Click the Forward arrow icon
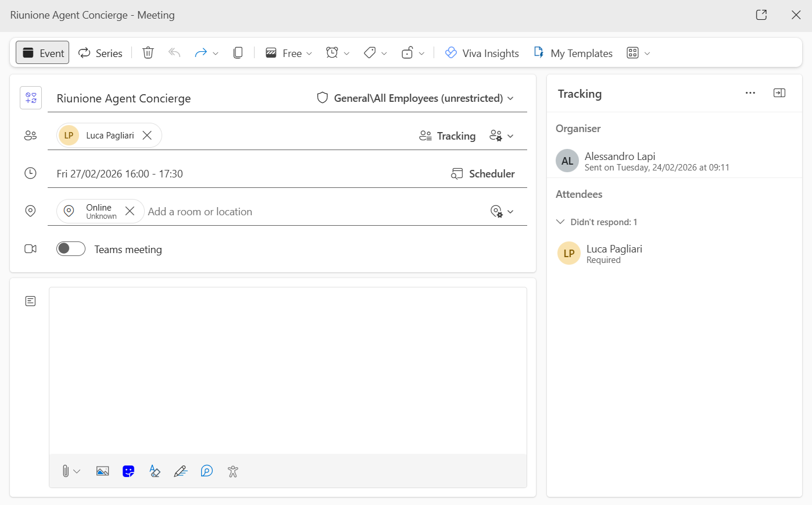The height and width of the screenshot is (505, 812). click(x=201, y=53)
